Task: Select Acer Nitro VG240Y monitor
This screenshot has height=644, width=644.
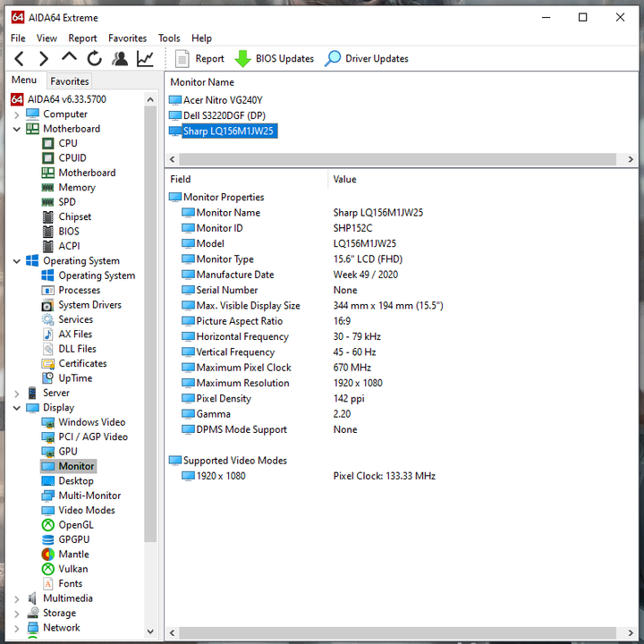Action: coord(222,100)
